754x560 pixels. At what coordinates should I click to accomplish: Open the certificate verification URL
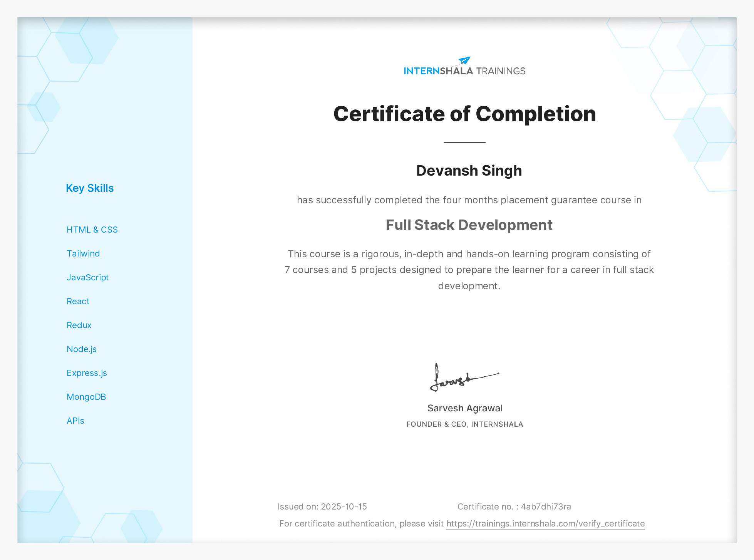click(545, 524)
